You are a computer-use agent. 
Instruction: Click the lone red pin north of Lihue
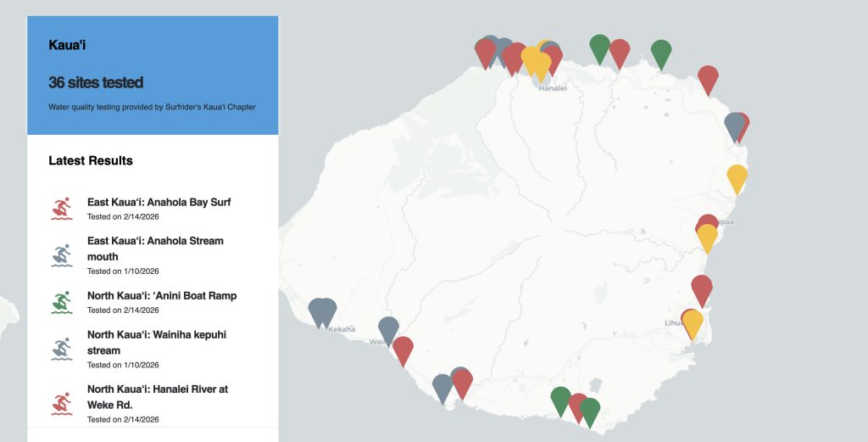701,288
